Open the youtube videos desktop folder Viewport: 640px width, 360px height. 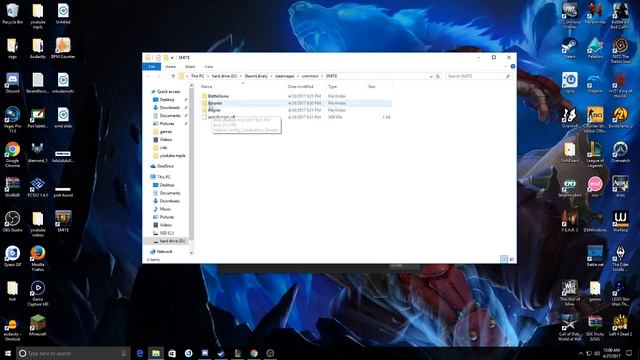[x=38, y=224]
